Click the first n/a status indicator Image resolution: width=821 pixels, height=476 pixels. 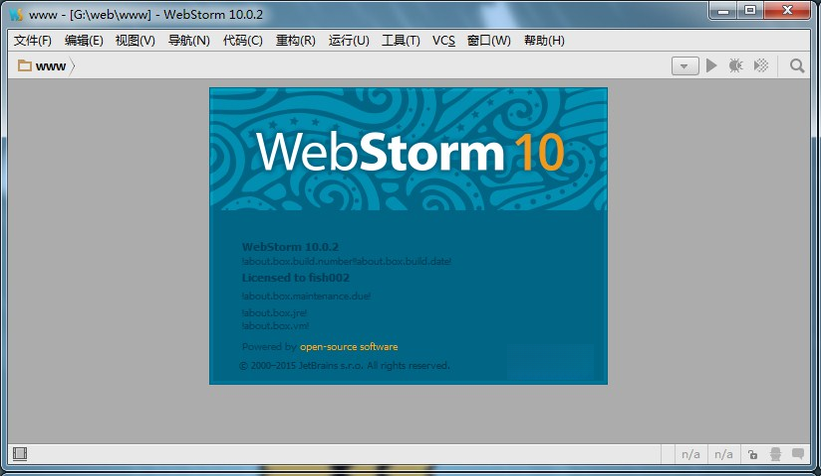(691, 454)
